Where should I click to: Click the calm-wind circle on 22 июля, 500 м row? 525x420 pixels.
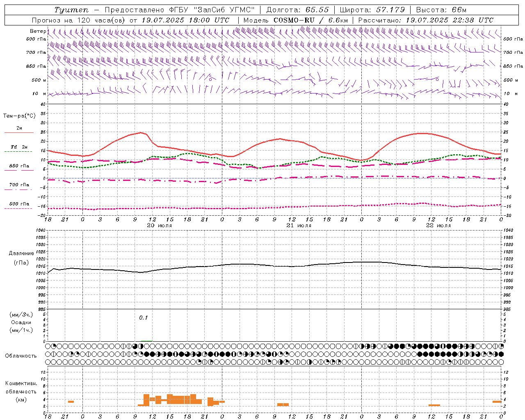click(437, 80)
